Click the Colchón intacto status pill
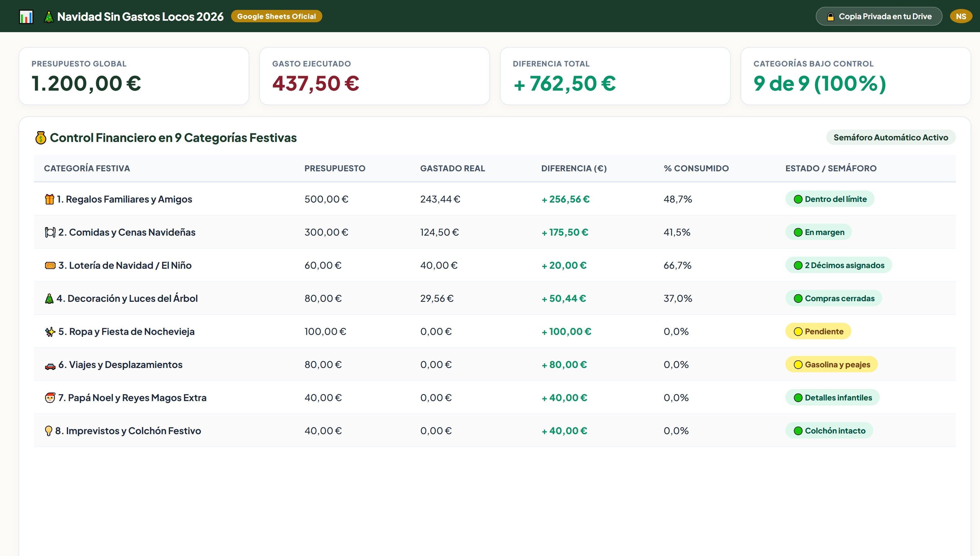Viewport: 980px width, 556px height. click(x=829, y=431)
